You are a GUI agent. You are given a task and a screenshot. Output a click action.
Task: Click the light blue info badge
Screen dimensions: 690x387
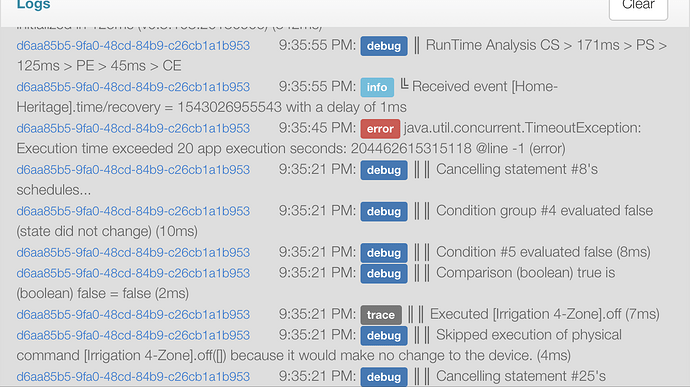click(x=377, y=87)
